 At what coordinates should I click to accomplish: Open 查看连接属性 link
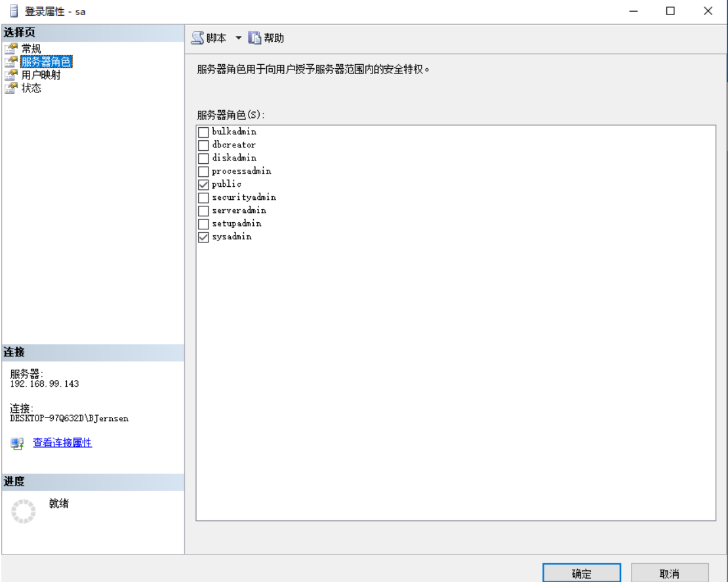(62, 442)
